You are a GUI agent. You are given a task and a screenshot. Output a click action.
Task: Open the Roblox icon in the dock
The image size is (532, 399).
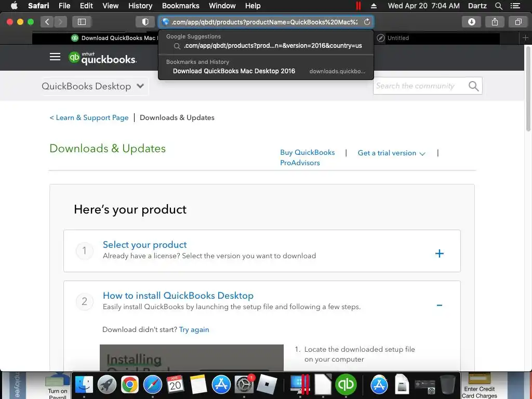pyautogui.click(x=267, y=385)
